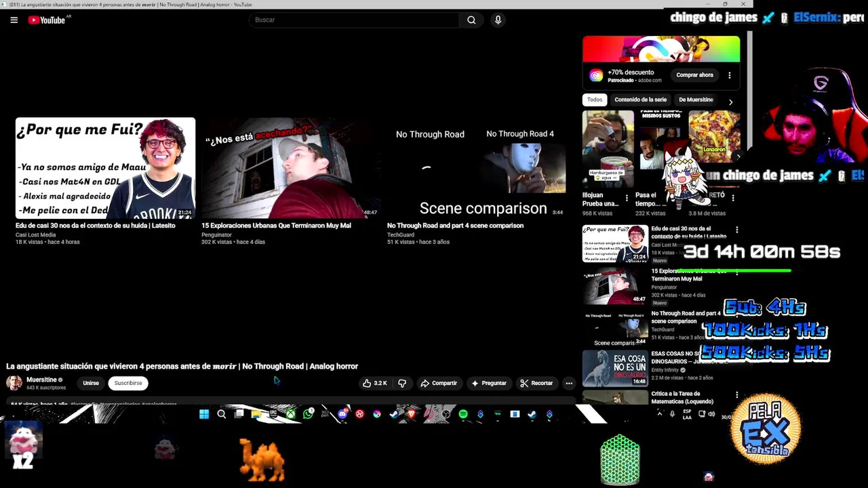The height and width of the screenshot is (488, 868).
Task: Open Illojuan Prueba una short thumbnail
Action: pyautogui.click(x=608, y=149)
